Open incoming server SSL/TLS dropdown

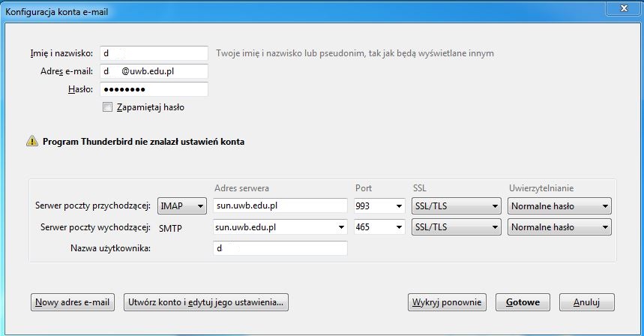click(x=457, y=205)
